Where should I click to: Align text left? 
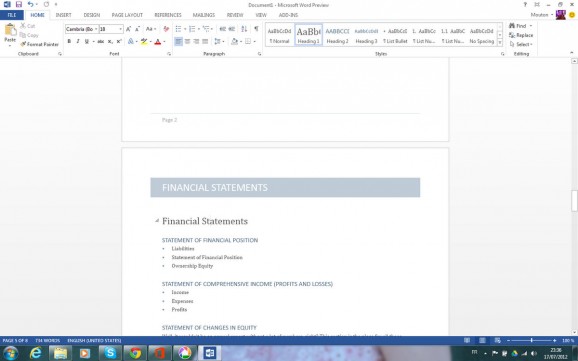178,41
